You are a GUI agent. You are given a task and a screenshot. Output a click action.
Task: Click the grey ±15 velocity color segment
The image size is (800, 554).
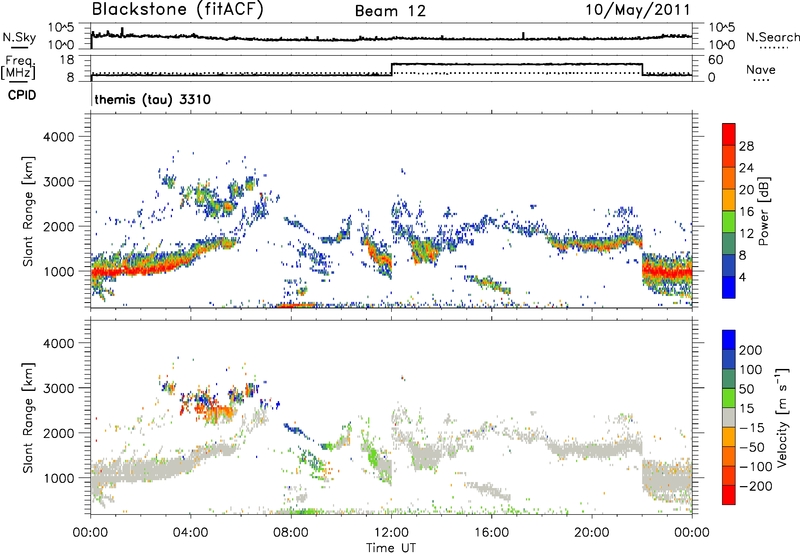pos(729,417)
